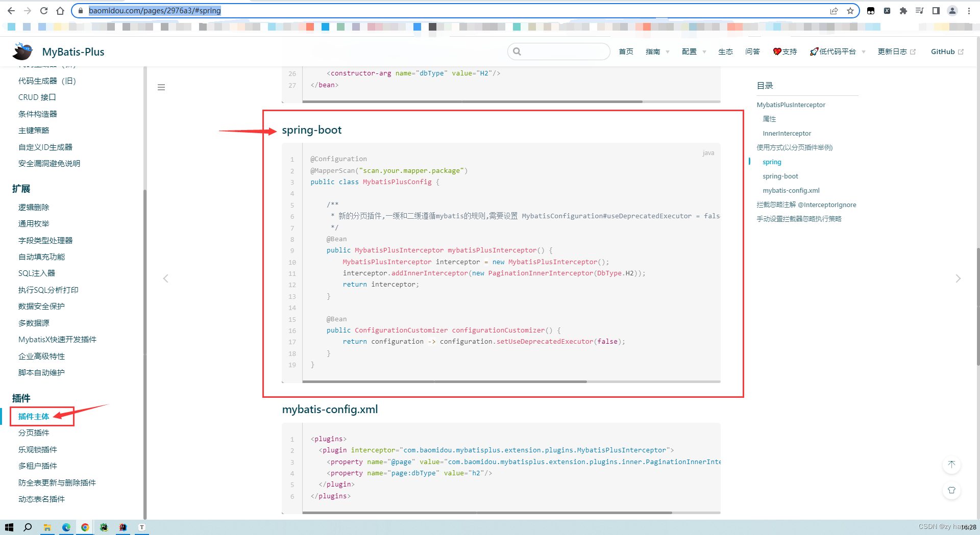
Task: Open sidebar item 逻辑删除
Action: click(x=34, y=207)
